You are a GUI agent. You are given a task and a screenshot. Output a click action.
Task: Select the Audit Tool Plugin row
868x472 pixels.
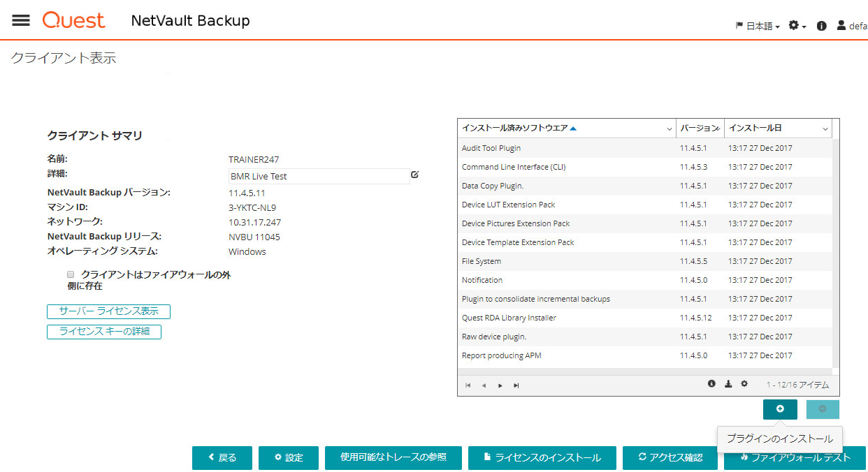[644, 148]
